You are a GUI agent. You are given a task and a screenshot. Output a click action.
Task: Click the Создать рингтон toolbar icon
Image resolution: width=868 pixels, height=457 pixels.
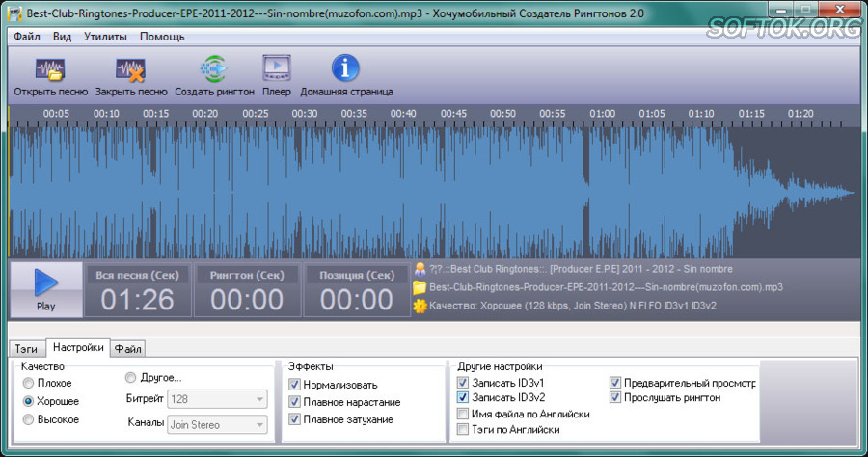pos(214,68)
